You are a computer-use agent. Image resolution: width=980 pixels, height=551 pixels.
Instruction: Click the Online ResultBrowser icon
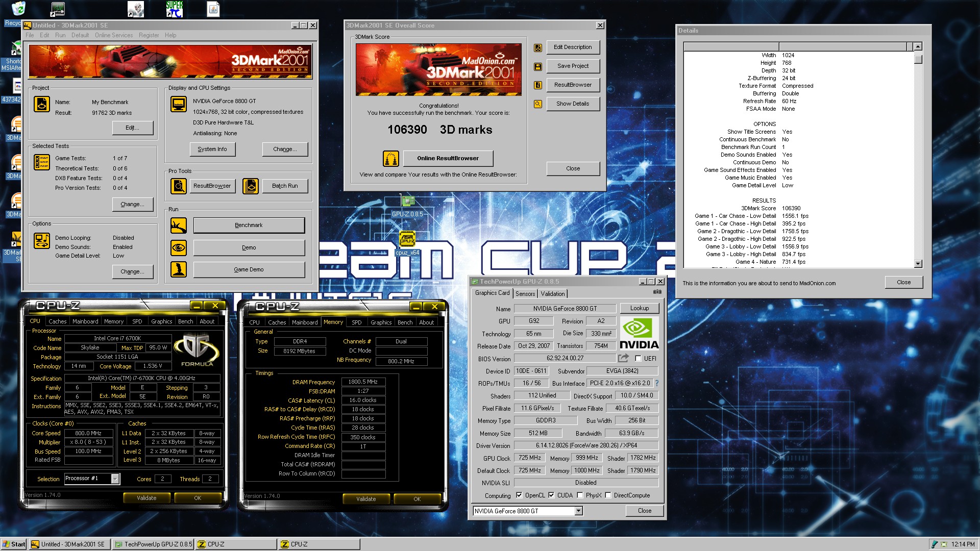point(391,159)
